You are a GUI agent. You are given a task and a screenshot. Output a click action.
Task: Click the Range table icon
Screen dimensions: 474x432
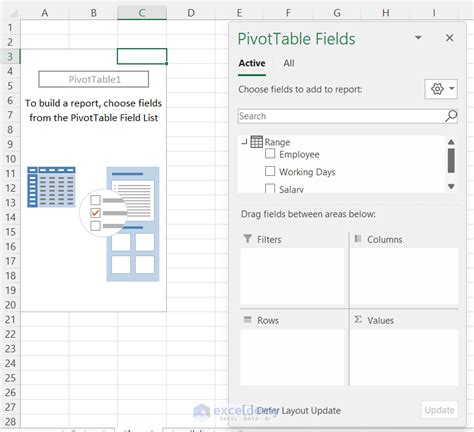pos(256,142)
